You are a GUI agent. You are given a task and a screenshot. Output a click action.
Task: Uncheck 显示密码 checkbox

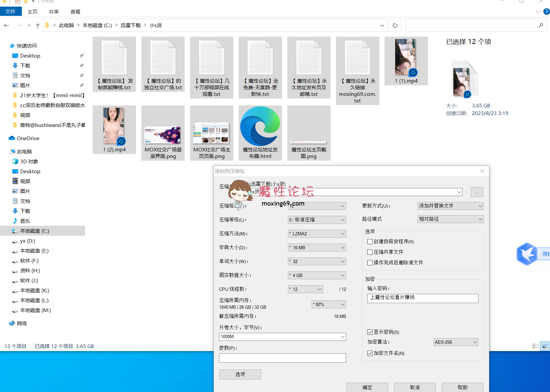pyautogui.click(x=370, y=332)
